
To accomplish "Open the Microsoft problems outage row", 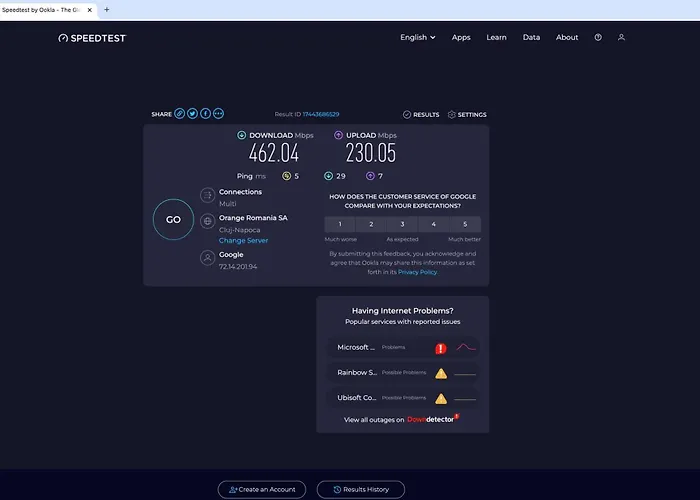I will coord(403,348).
